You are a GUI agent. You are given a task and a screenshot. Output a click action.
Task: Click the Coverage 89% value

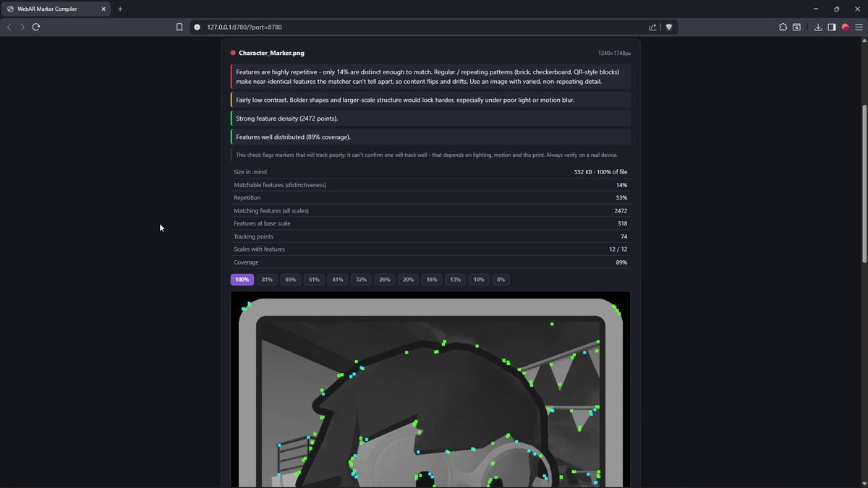point(621,262)
